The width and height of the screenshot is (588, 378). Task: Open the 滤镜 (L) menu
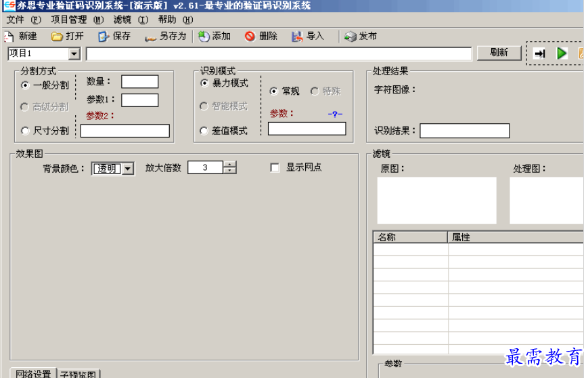point(131,20)
